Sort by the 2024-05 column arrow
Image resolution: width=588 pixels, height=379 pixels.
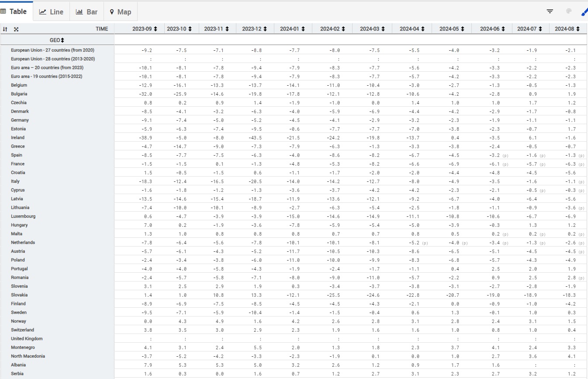[462, 29]
